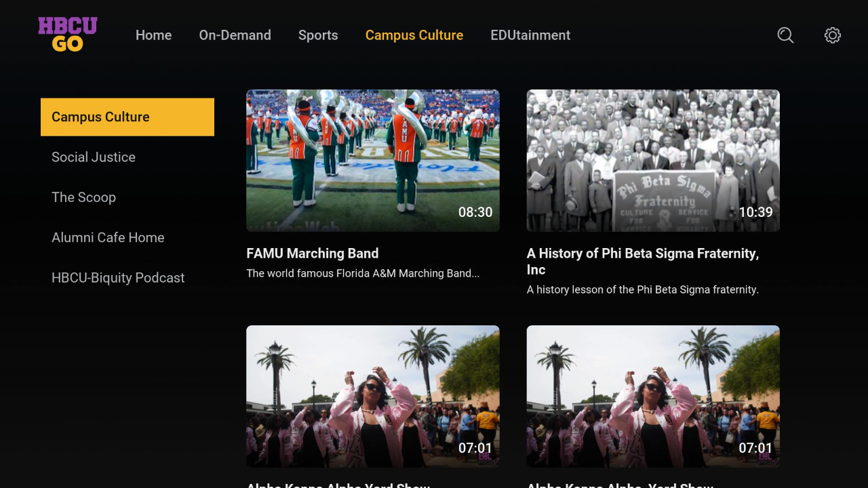Click A History of Phi Beta Sigma title
The image size is (868, 488).
coord(643,262)
